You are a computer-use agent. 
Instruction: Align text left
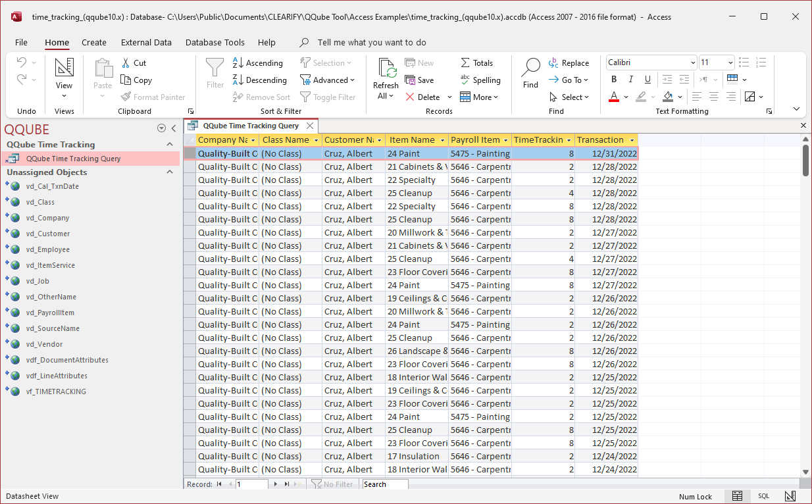pos(697,97)
